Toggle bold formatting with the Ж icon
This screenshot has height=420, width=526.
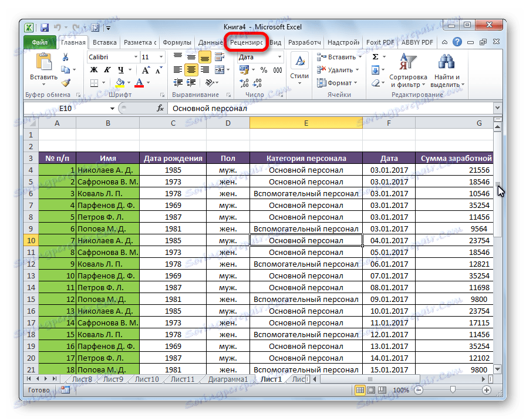point(95,69)
